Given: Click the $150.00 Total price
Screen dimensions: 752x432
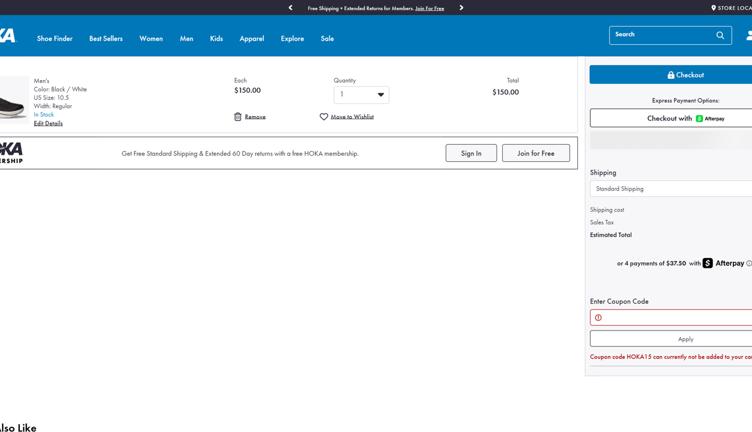Looking at the screenshot, I should coord(505,92).
